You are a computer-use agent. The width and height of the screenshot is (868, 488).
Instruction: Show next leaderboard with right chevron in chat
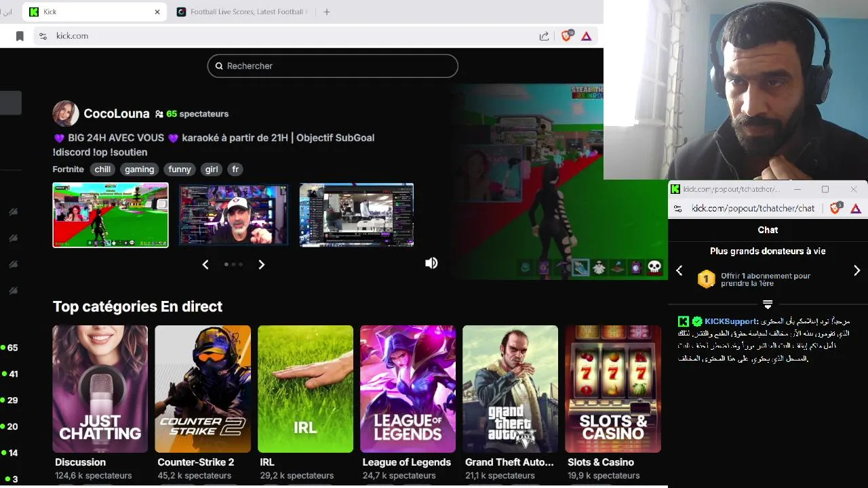[857, 270]
